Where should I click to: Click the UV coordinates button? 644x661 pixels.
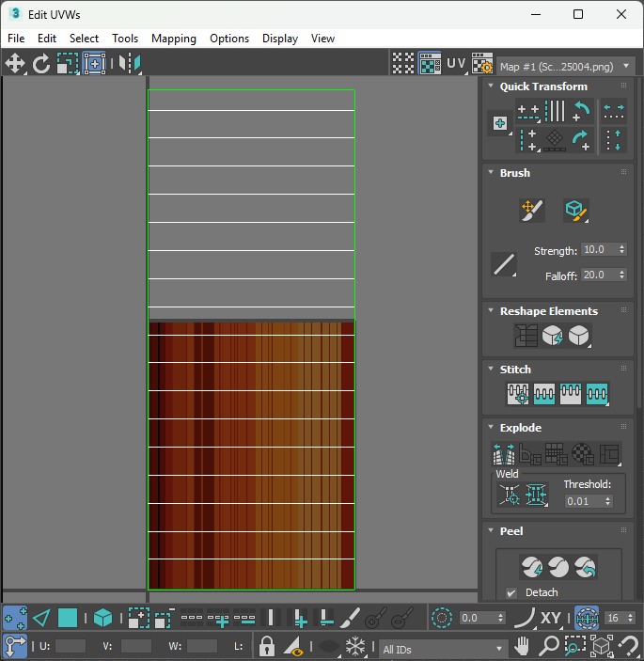[x=456, y=64]
